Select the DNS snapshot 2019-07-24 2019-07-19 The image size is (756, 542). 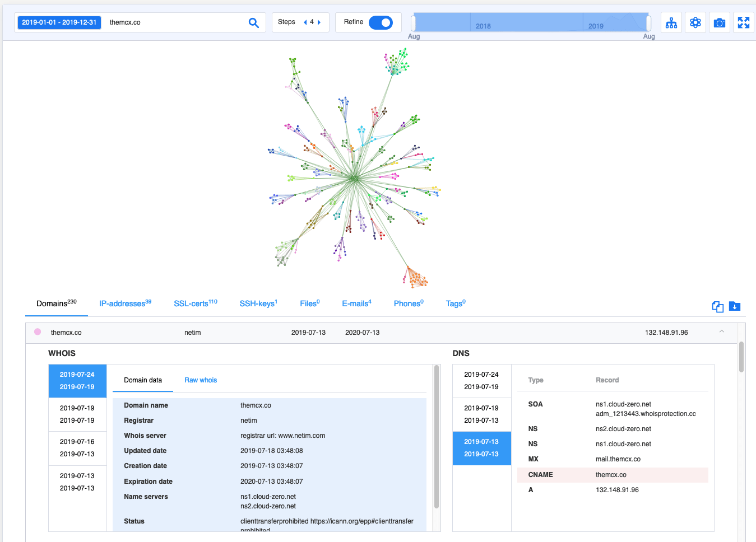[x=481, y=381]
